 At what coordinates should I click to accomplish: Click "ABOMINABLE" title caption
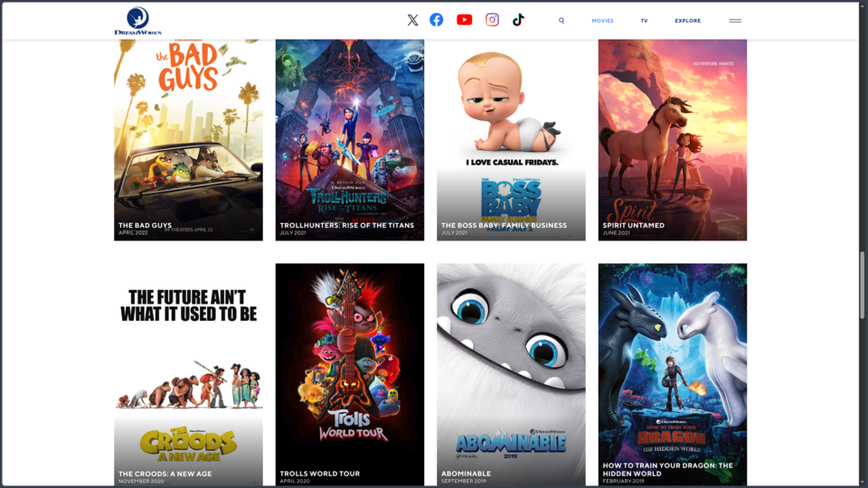(x=467, y=474)
